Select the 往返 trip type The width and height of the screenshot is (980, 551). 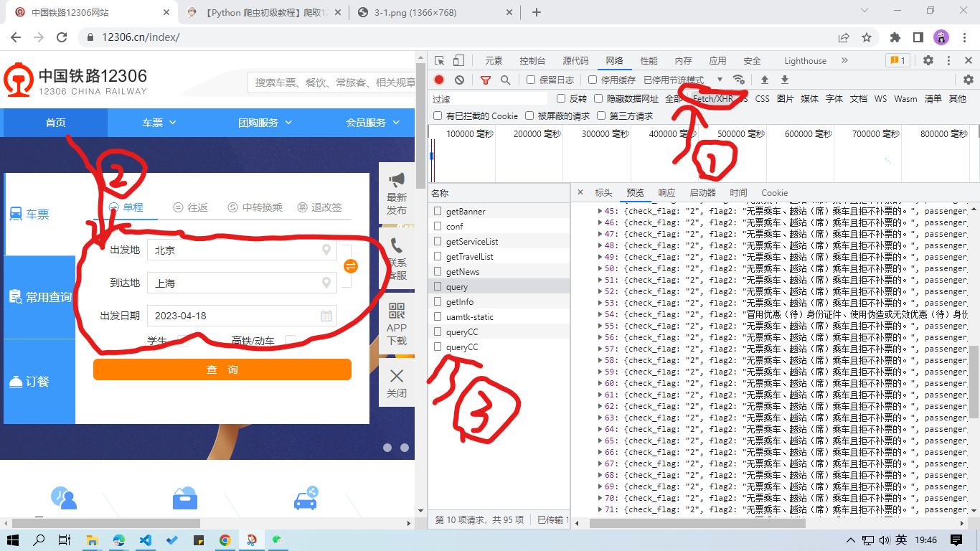click(x=191, y=207)
